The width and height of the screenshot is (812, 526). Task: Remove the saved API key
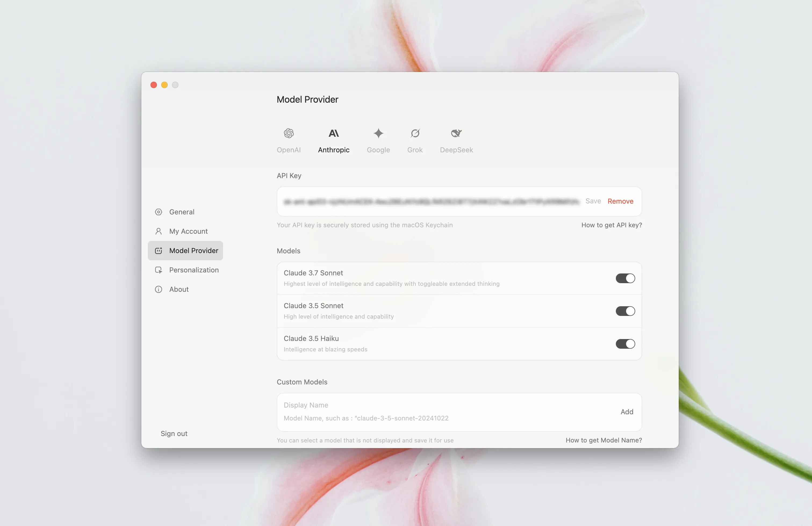pos(620,201)
